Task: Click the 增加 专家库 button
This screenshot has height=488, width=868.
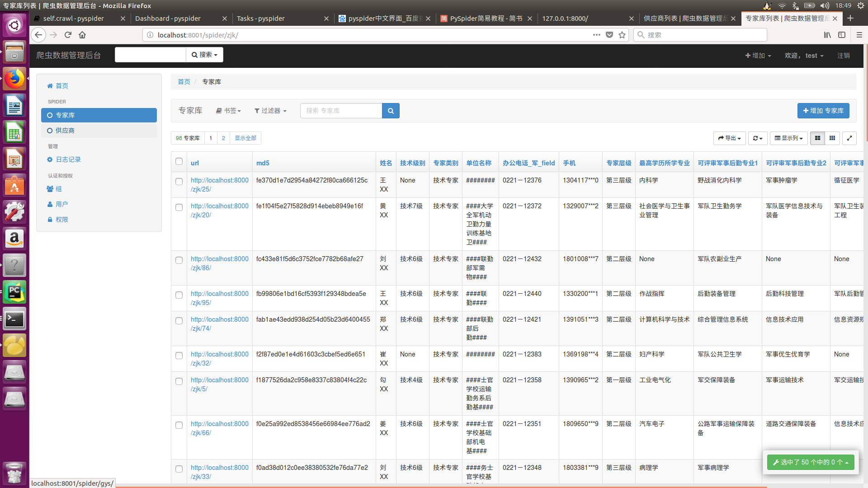Action: click(823, 111)
